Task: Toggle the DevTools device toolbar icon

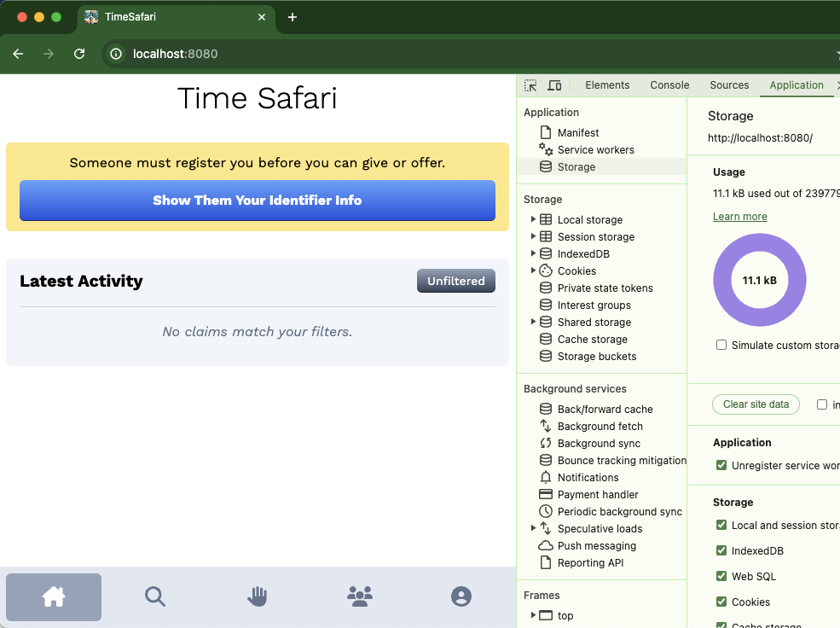Action: point(554,85)
